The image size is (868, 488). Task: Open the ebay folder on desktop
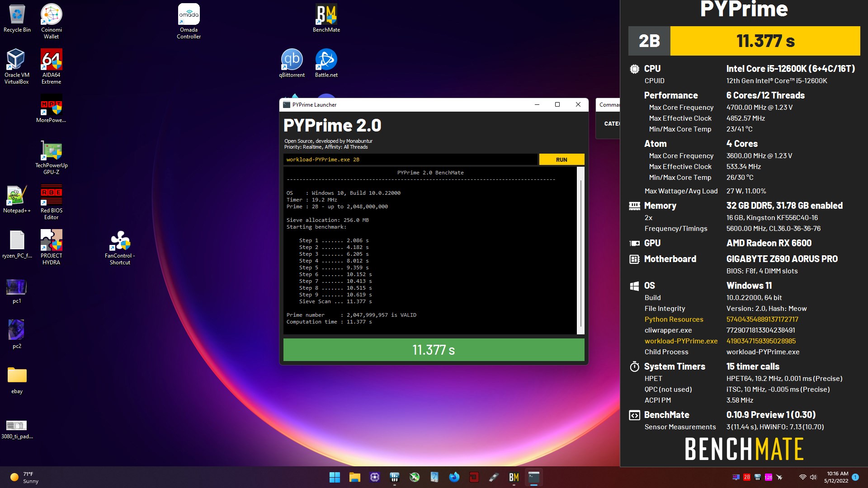17,380
